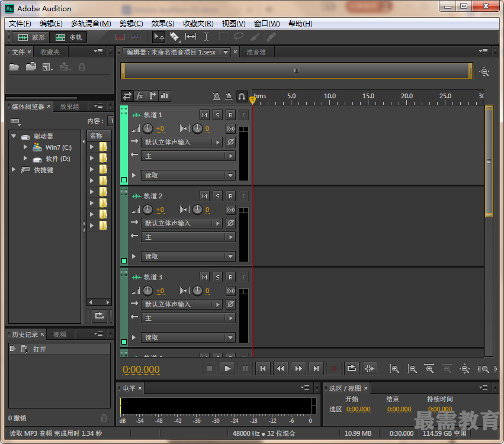The image size is (504, 444).
Task: Click the Record button
Action: tap(334, 368)
